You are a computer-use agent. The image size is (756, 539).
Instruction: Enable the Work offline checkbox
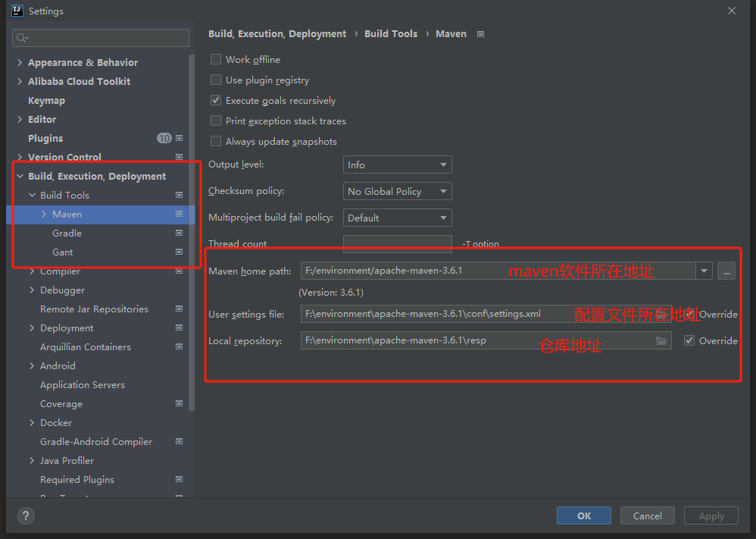tap(216, 60)
